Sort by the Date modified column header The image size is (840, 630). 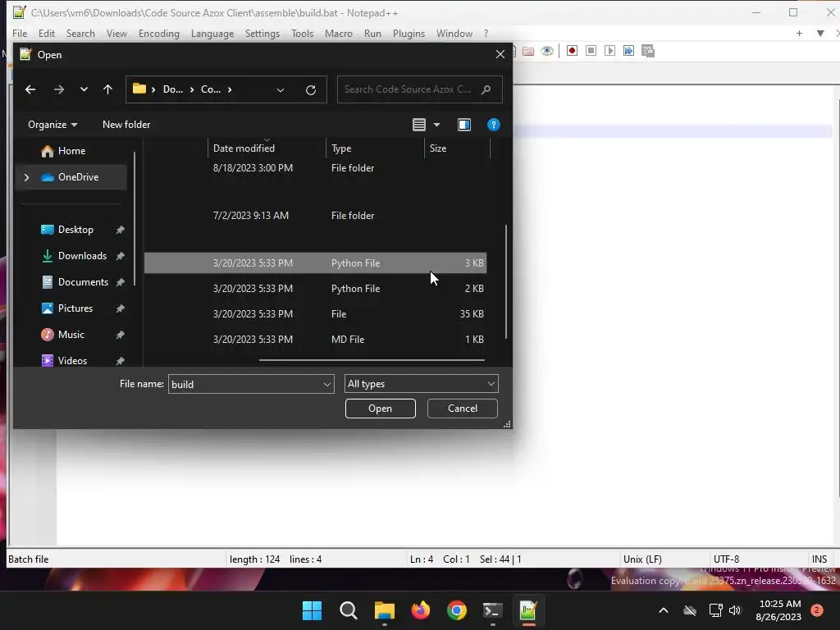[267, 148]
